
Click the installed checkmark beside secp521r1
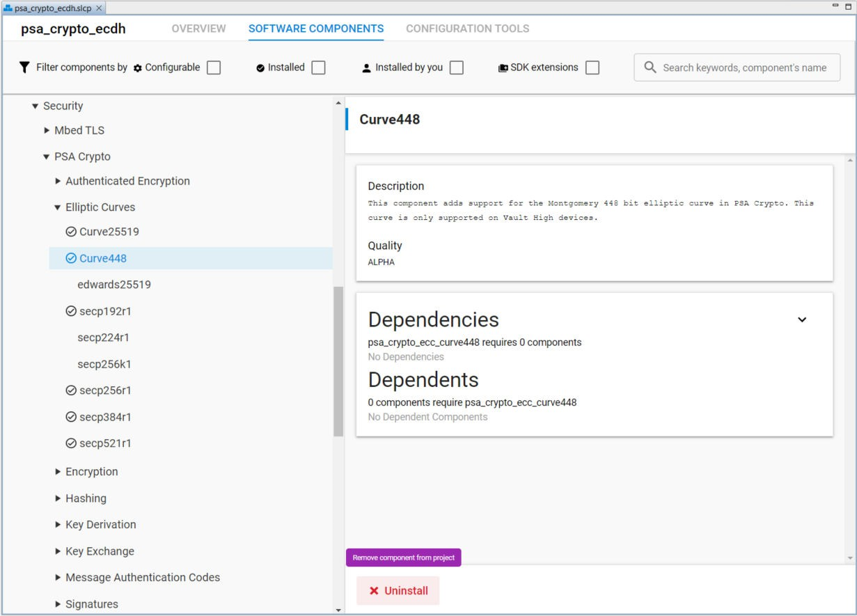(x=70, y=443)
